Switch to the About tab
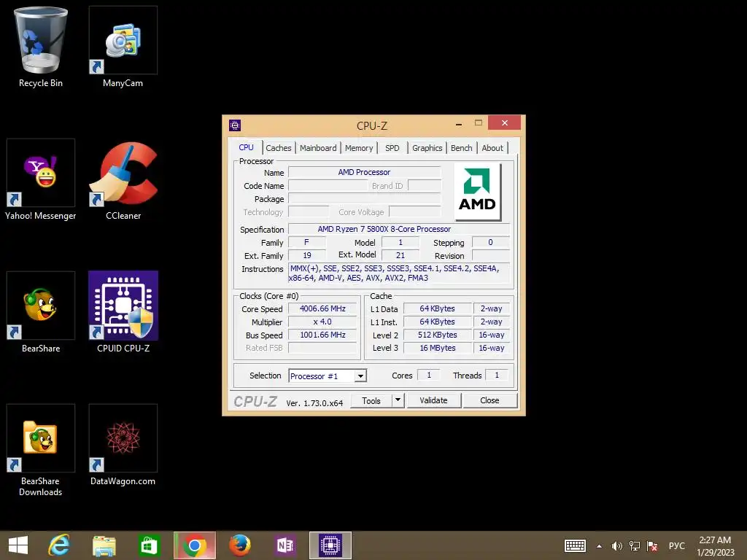Screen dimensions: 747x560 (492, 148)
